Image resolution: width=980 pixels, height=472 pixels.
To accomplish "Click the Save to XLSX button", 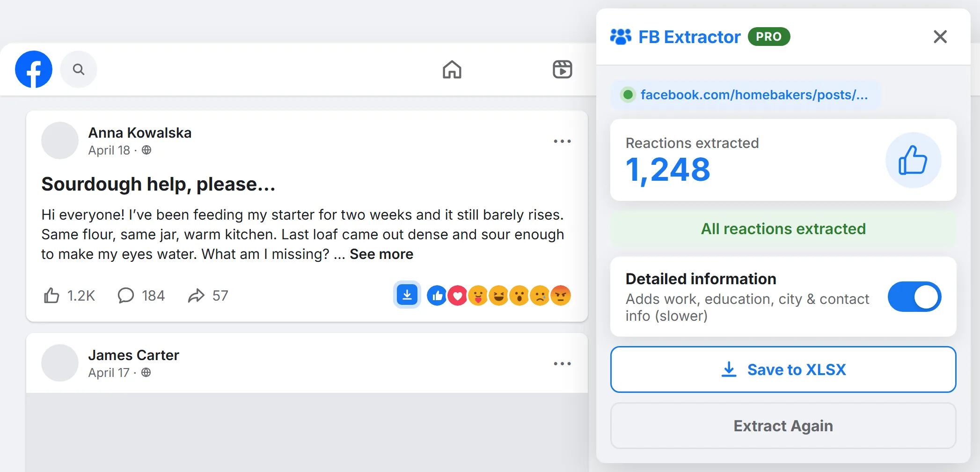I will (x=783, y=369).
